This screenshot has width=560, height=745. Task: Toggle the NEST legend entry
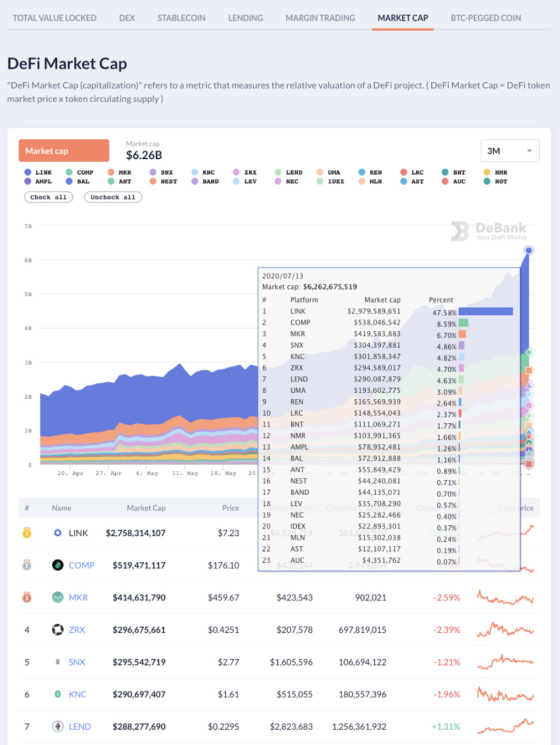[x=164, y=181]
